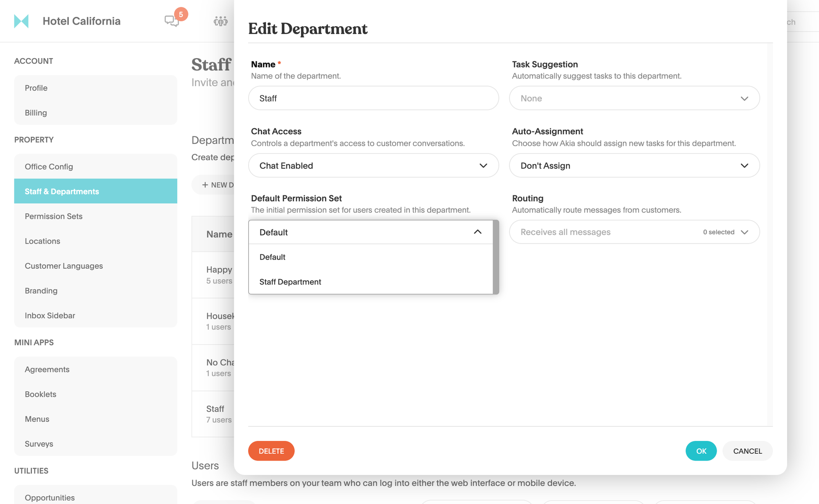Expand the Auto-Assignment dropdown
This screenshot has width=819, height=504.
[x=635, y=165]
